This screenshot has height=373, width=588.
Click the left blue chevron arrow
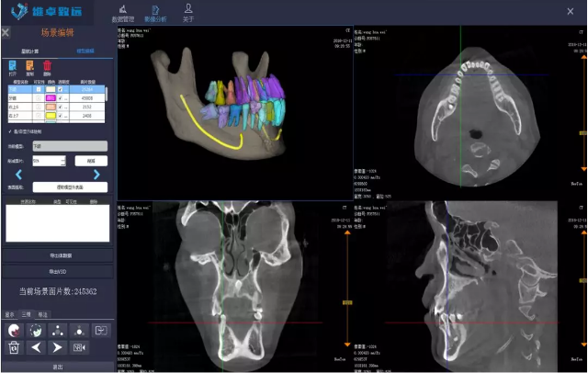pos(18,174)
